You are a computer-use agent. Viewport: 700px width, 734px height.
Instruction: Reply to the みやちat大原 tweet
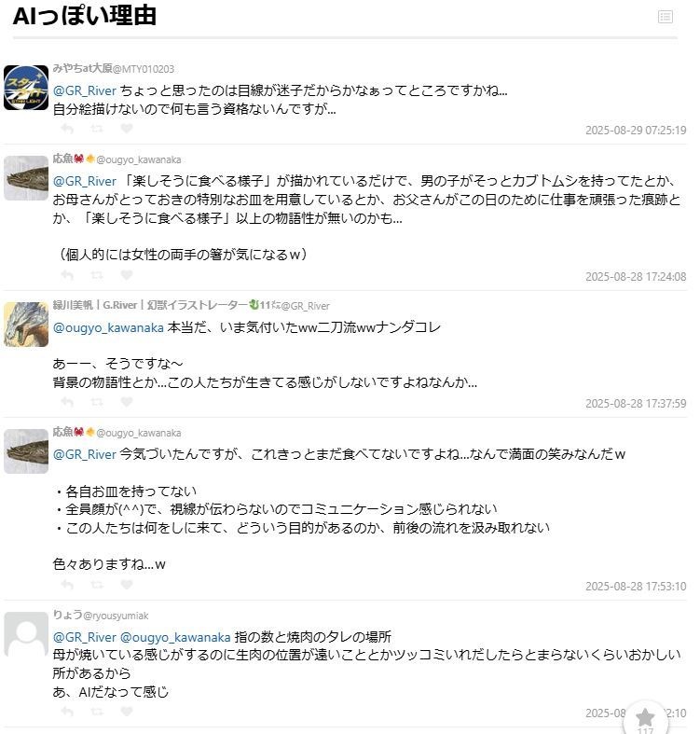[67, 129]
